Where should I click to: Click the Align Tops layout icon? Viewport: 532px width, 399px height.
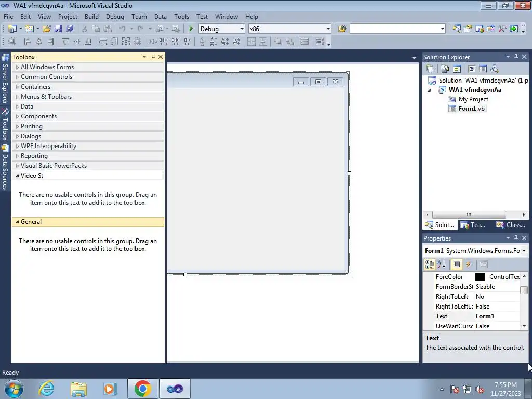pyautogui.click(x=65, y=42)
